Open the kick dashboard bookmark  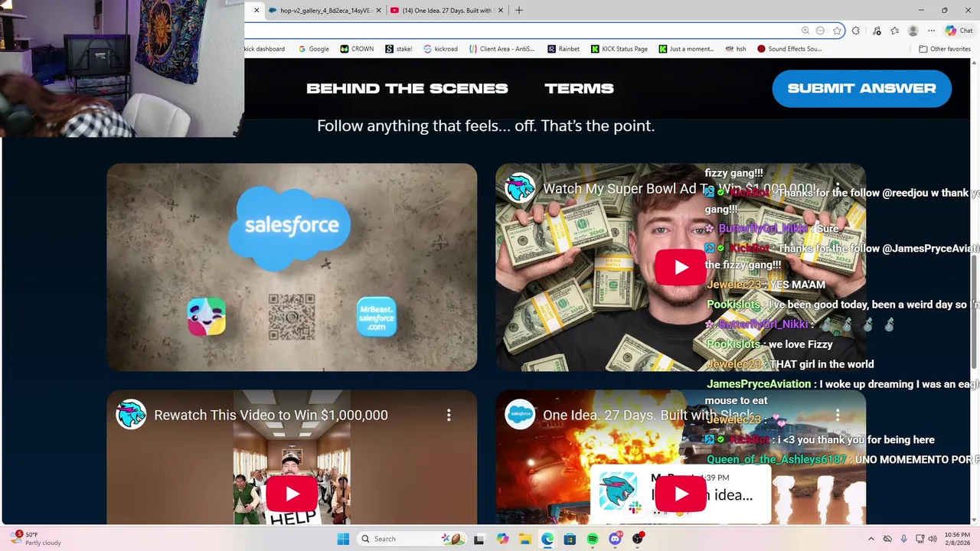point(265,49)
